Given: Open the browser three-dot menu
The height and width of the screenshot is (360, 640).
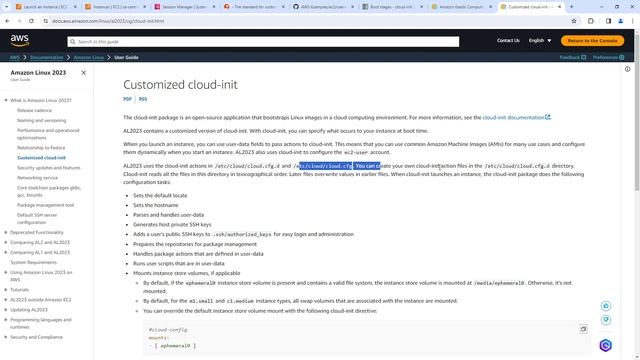Looking at the screenshot, I should [632, 21].
